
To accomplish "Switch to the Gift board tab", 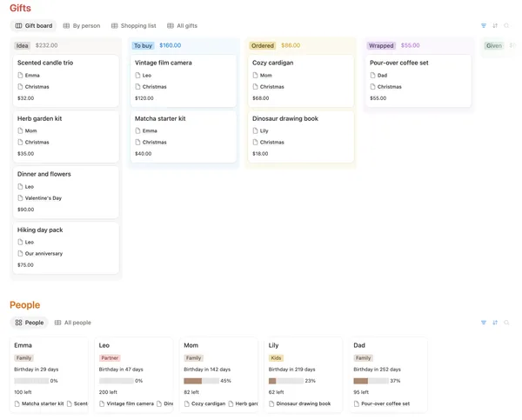I will point(34,25).
